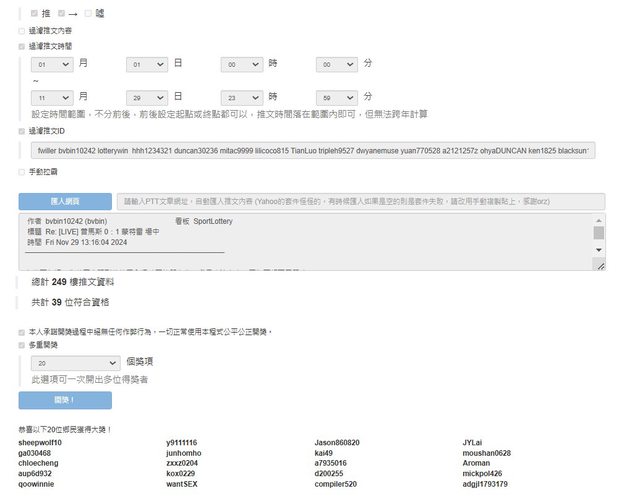640x504 pixels.
Task: Click the filtered user ID list field
Action: (x=312, y=150)
